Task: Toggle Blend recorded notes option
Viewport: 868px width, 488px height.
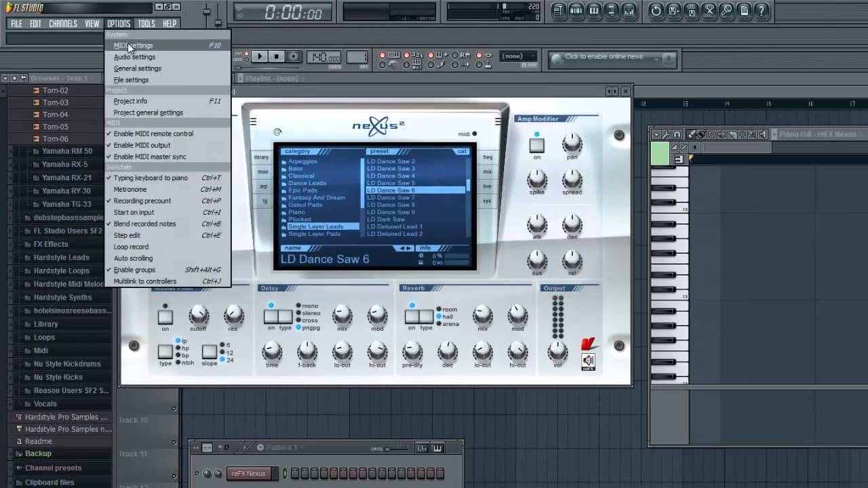Action: [144, 224]
